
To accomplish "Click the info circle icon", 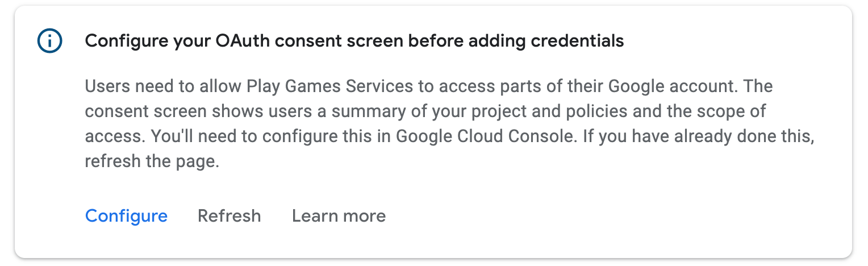I will [49, 41].
